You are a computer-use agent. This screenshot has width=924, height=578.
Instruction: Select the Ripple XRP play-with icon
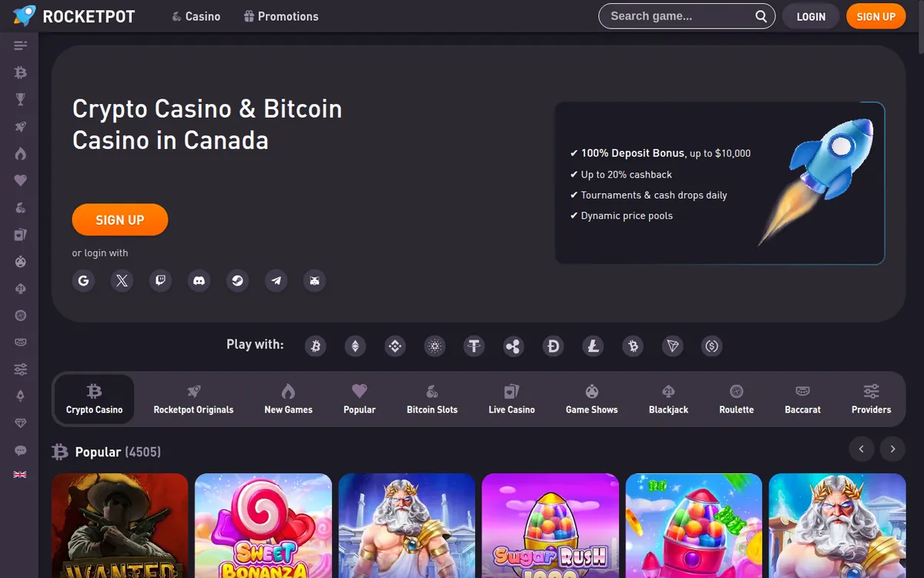[514, 346]
